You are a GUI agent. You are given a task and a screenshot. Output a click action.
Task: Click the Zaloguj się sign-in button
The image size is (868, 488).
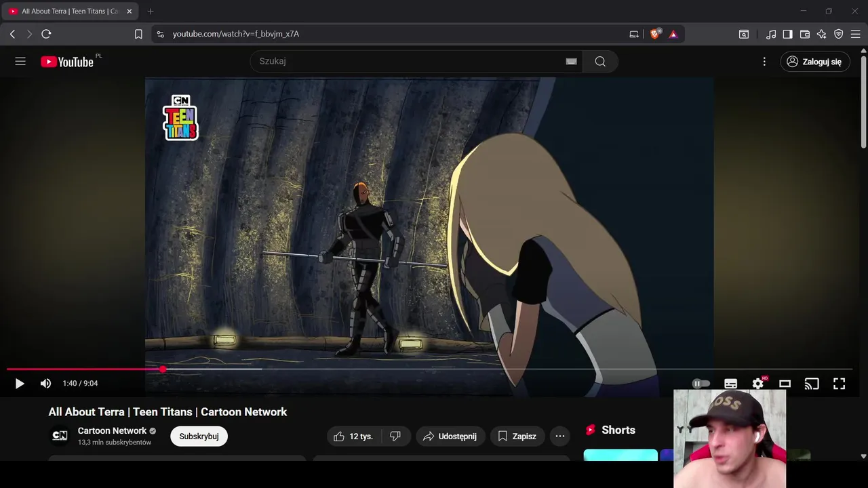814,62
